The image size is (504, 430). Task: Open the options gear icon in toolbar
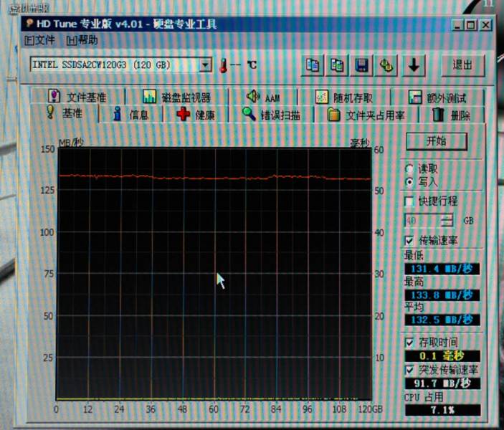pos(387,65)
